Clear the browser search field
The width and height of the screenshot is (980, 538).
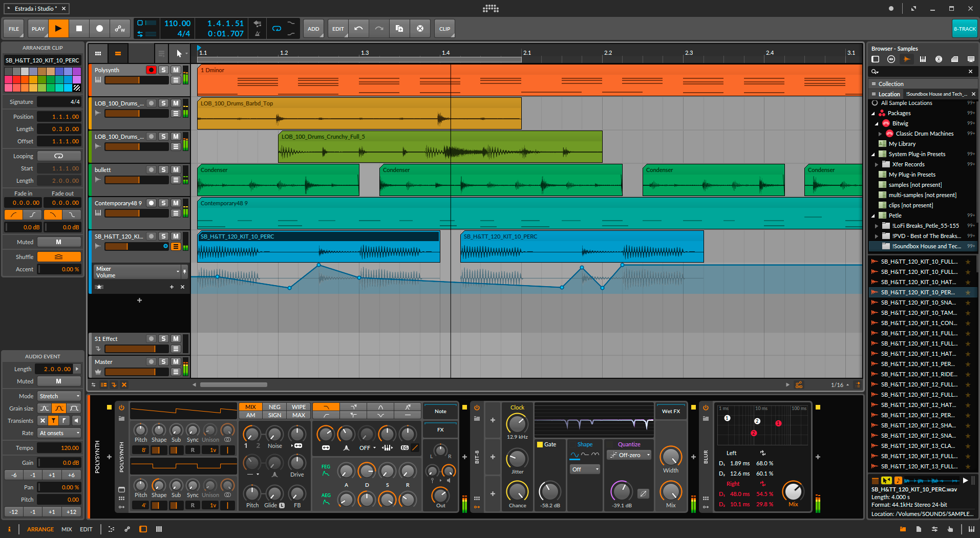(x=970, y=72)
